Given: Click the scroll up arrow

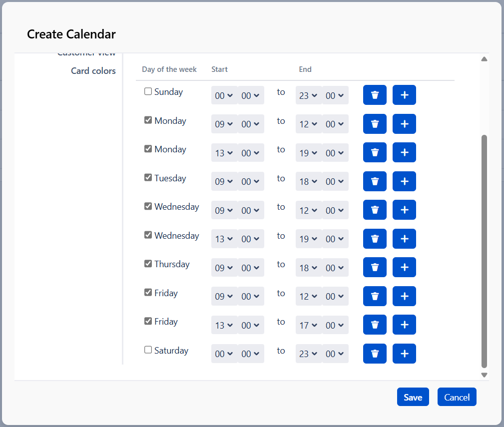Looking at the screenshot, I should click(484, 59).
